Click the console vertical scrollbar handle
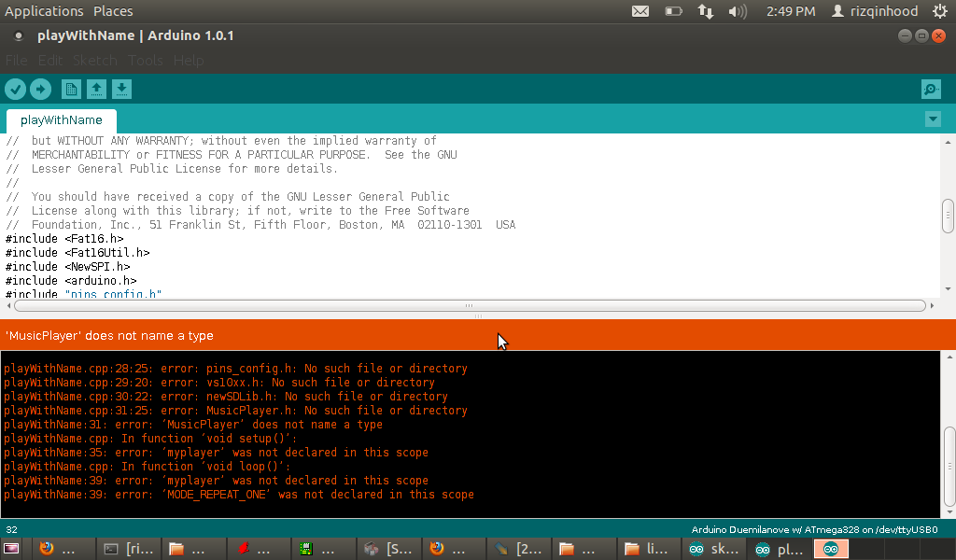 [949, 467]
